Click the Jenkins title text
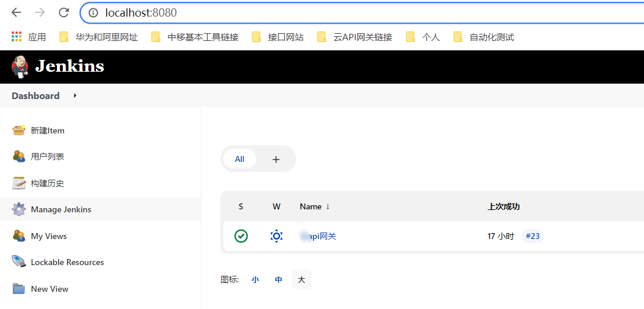 click(x=69, y=66)
